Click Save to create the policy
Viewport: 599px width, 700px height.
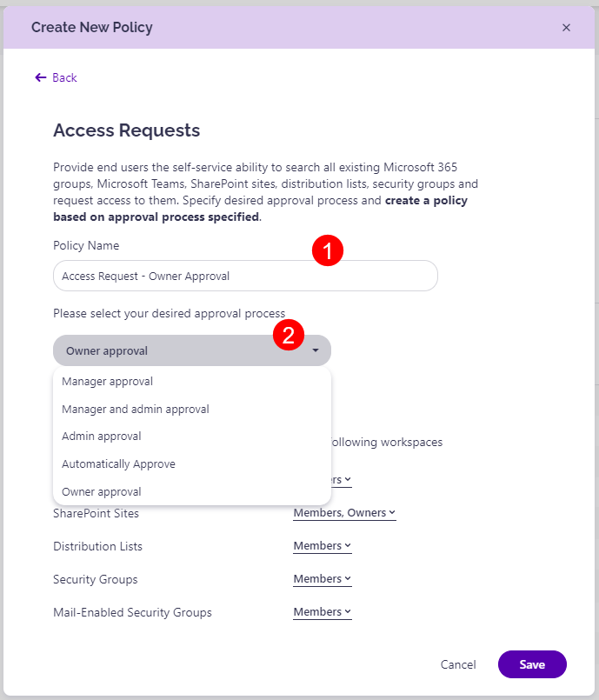(x=532, y=663)
